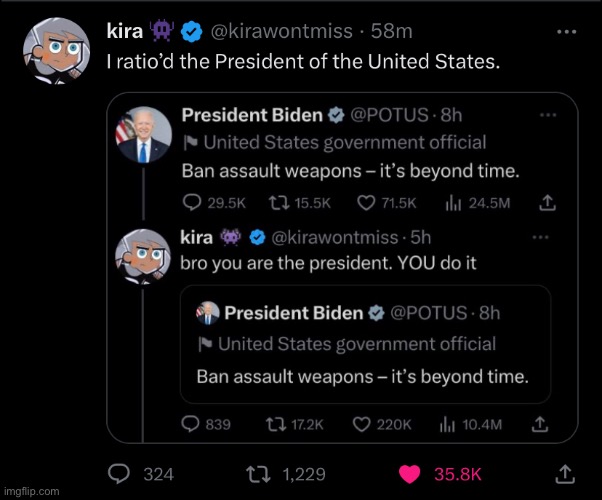Viewport: 602px width, 500px height.
Task: Unlike the main tweet with pink heart
Action: [x=410, y=472]
